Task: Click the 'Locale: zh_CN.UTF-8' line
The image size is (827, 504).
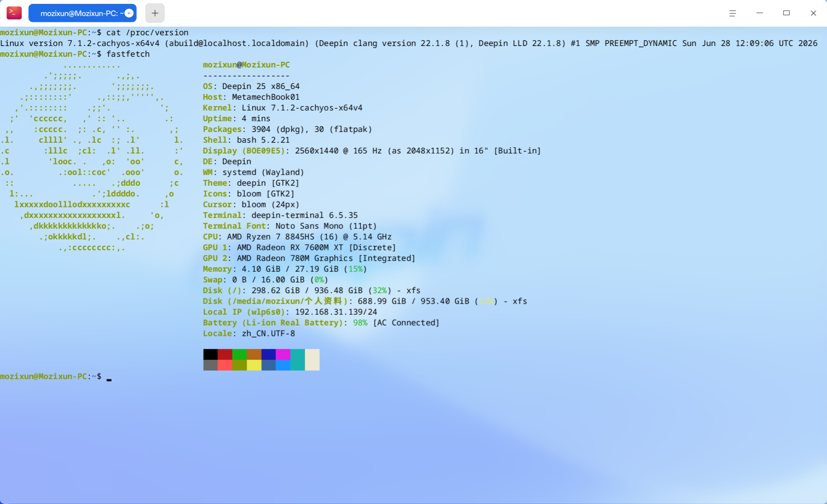Action: tap(249, 333)
